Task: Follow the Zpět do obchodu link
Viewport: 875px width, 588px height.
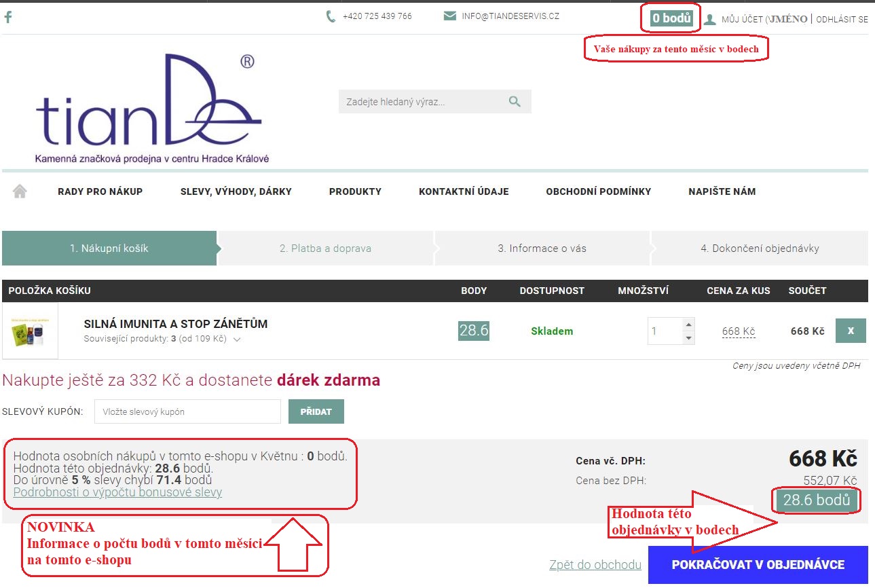Action: point(595,565)
